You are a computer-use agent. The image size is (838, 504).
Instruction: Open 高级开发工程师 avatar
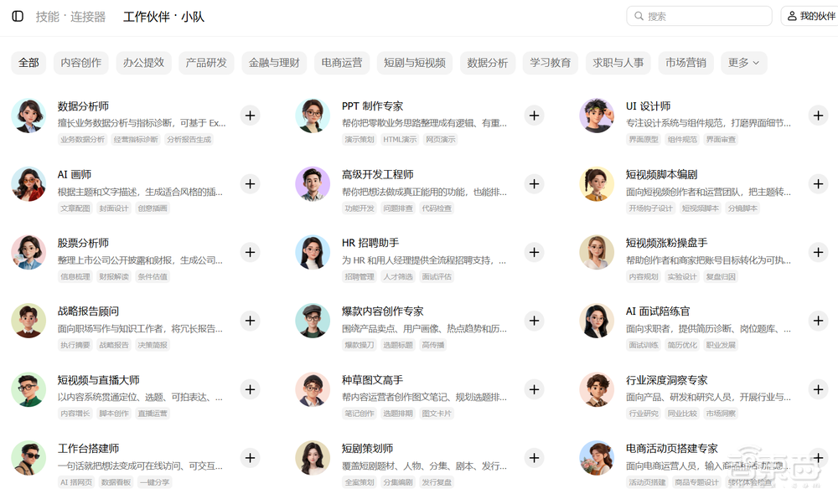pos(313,183)
